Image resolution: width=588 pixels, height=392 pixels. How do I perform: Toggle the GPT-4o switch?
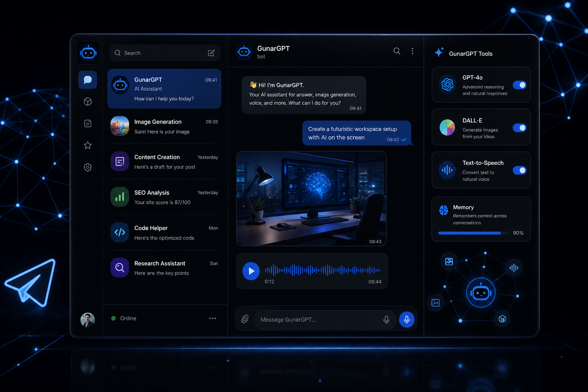[519, 85]
